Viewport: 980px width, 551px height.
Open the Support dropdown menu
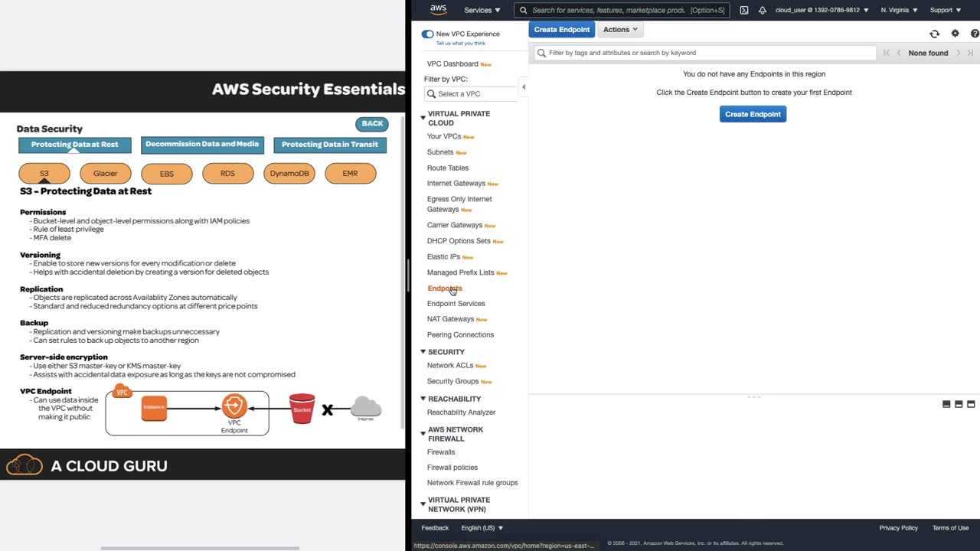[x=946, y=10]
